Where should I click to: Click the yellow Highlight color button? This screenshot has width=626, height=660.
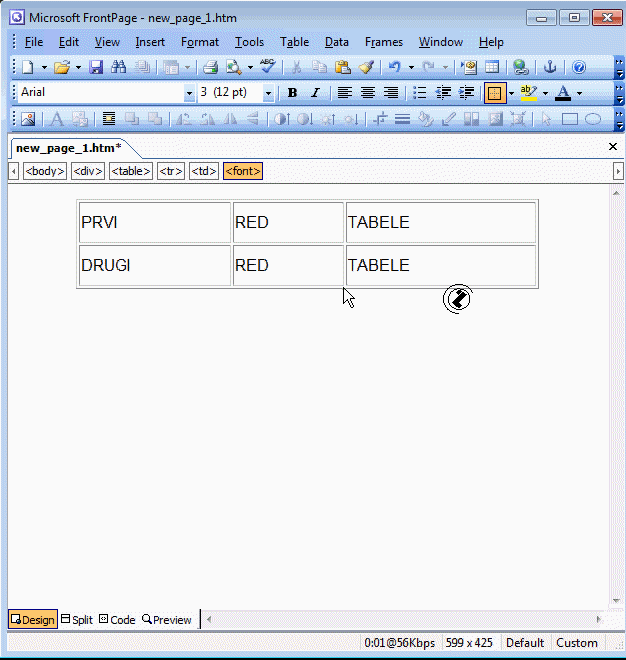tap(529, 93)
